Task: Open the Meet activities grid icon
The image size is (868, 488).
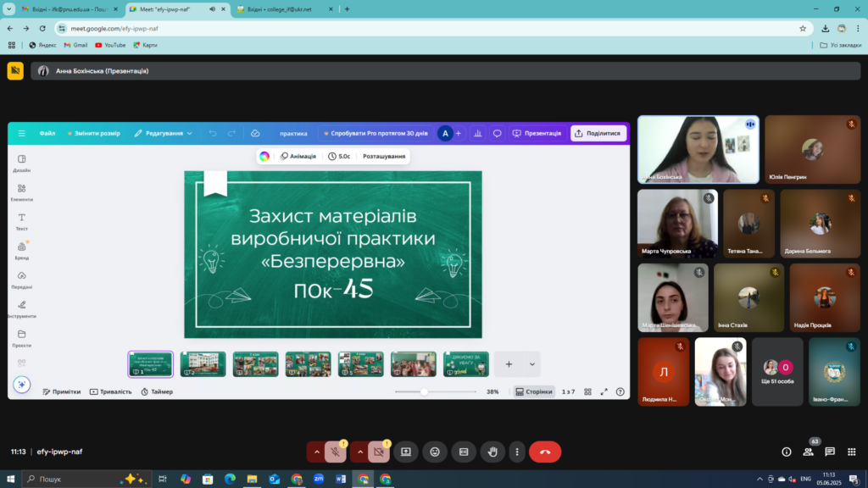Action: coord(853,452)
